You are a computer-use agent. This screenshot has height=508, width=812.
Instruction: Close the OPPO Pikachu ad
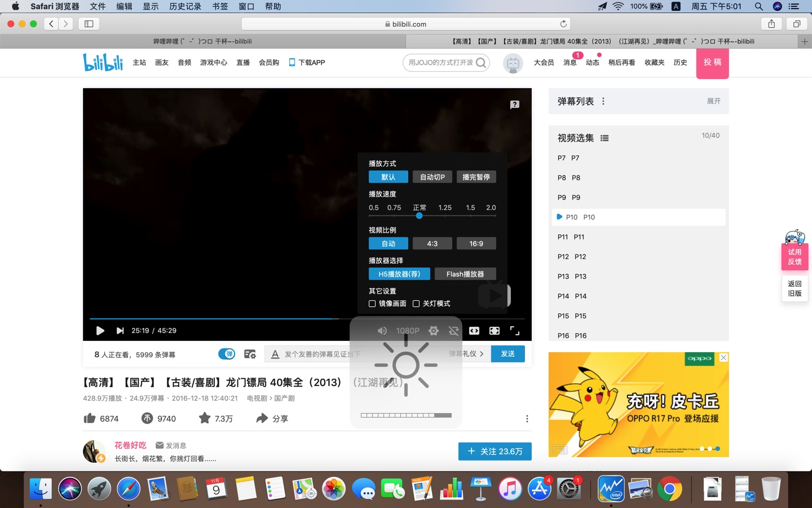pos(723,358)
